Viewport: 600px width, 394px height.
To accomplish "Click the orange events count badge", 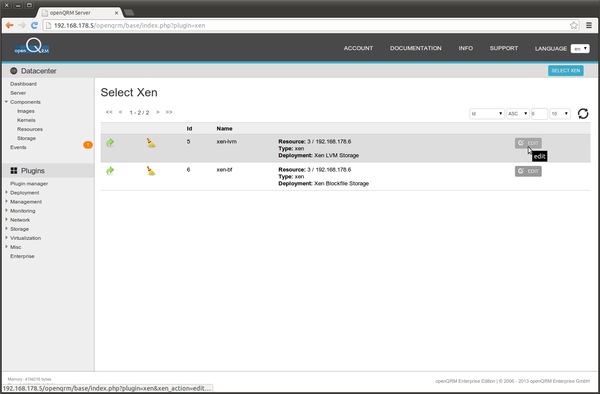I will click(88, 145).
